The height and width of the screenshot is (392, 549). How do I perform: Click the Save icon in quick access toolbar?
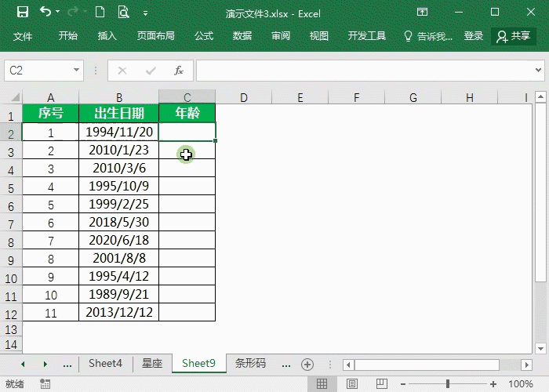23,13
